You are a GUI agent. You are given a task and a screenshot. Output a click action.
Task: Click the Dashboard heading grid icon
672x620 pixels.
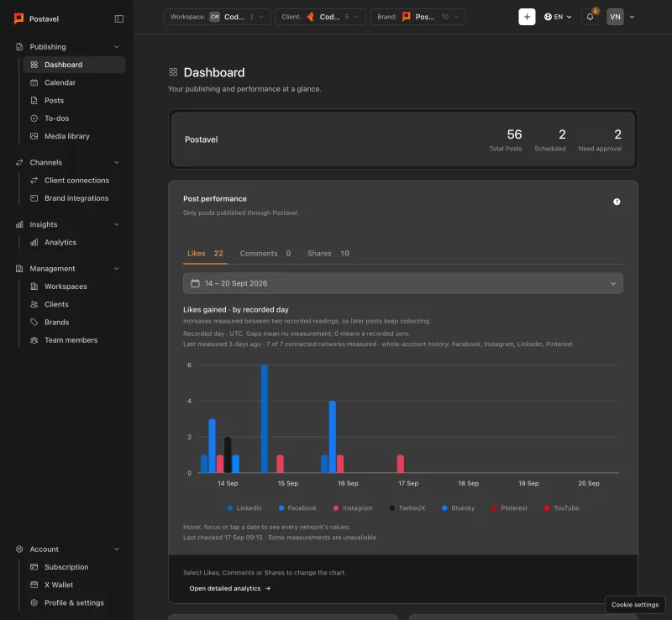[173, 72]
